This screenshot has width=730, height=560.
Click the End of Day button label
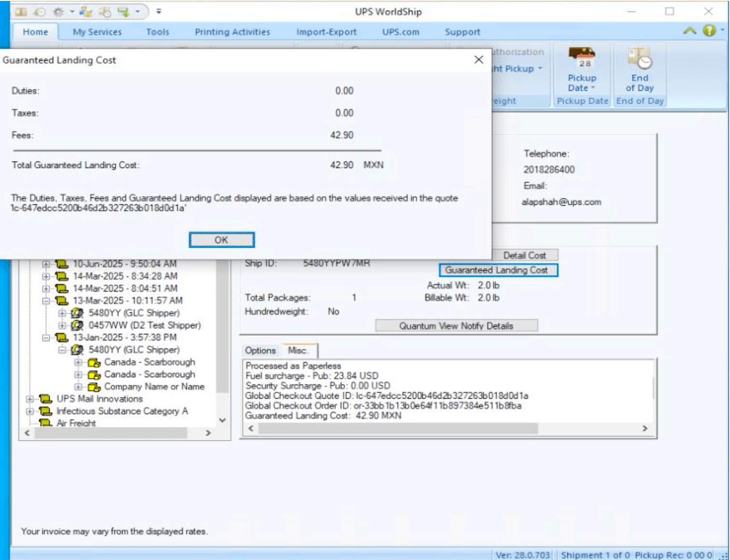point(640,83)
